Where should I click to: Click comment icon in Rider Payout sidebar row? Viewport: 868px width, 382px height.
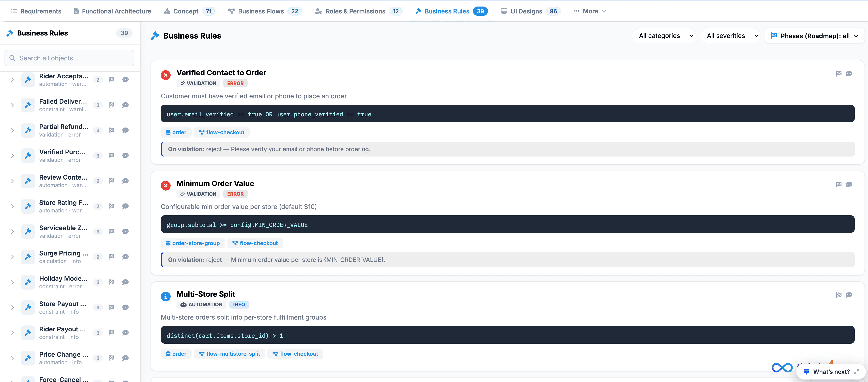pyautogui.click(x=125, y=333)
